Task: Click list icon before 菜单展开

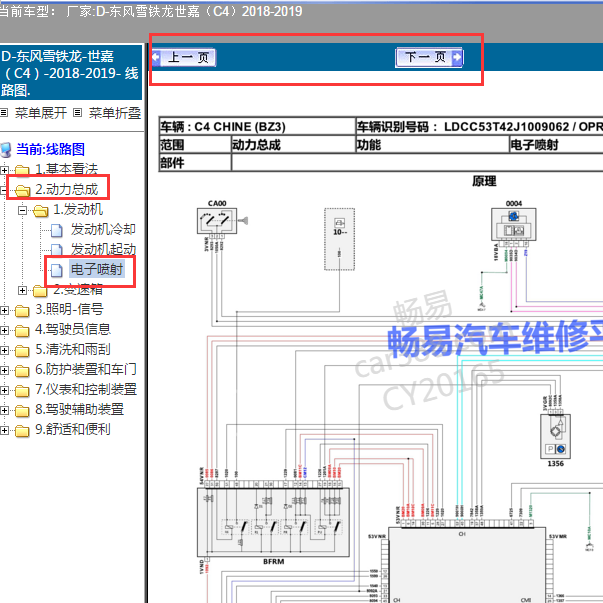Action: pos(4,113)
